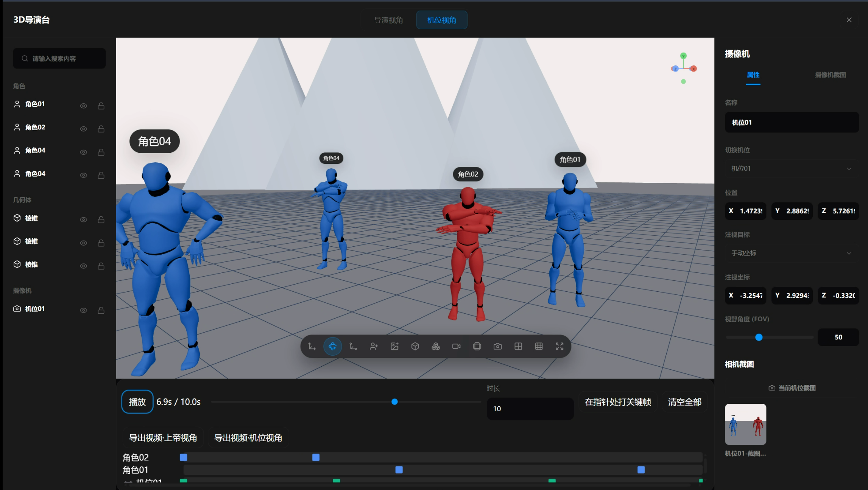Focus the search box 请输入搜索内容

tap(59, 58)
